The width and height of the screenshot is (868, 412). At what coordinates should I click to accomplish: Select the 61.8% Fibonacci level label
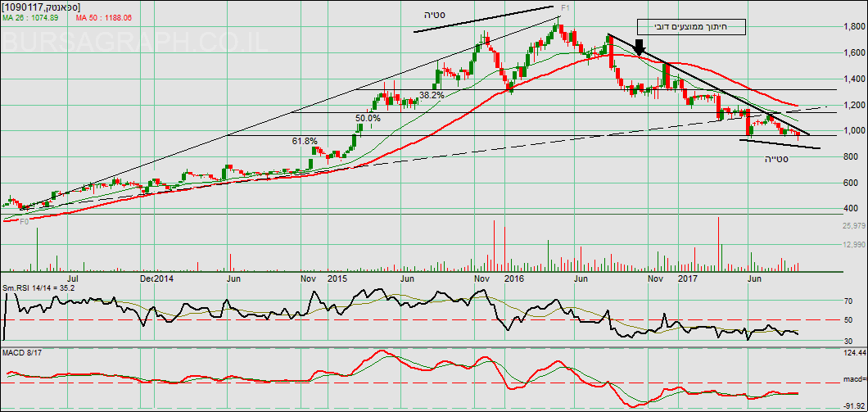[x=305, y=142]
